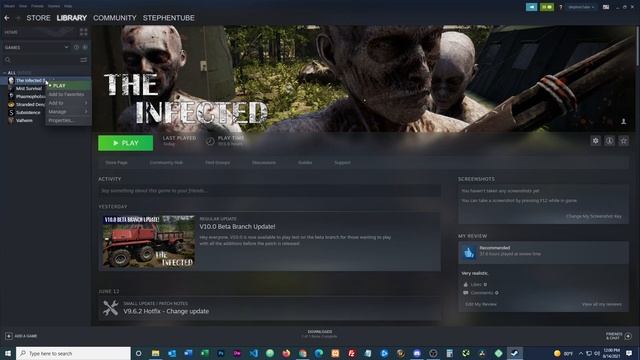
Task: Click Edit My Review link
Action: 481,304
